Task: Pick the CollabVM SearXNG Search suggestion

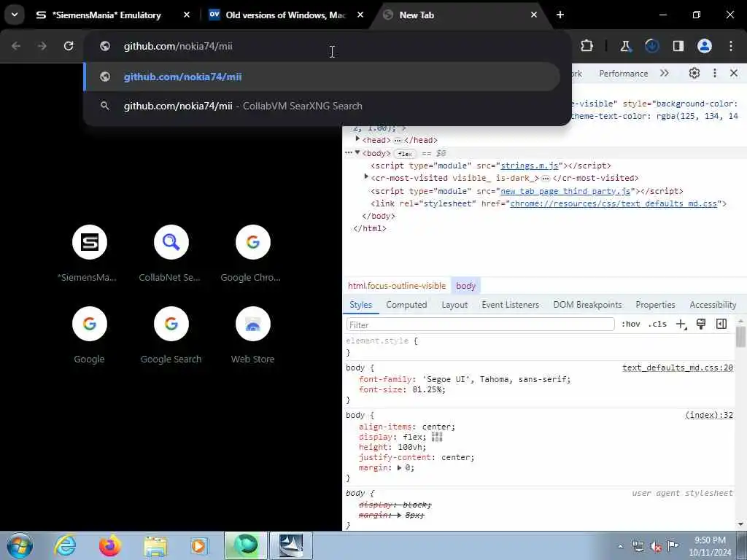Action: click(x=322, y=106)
